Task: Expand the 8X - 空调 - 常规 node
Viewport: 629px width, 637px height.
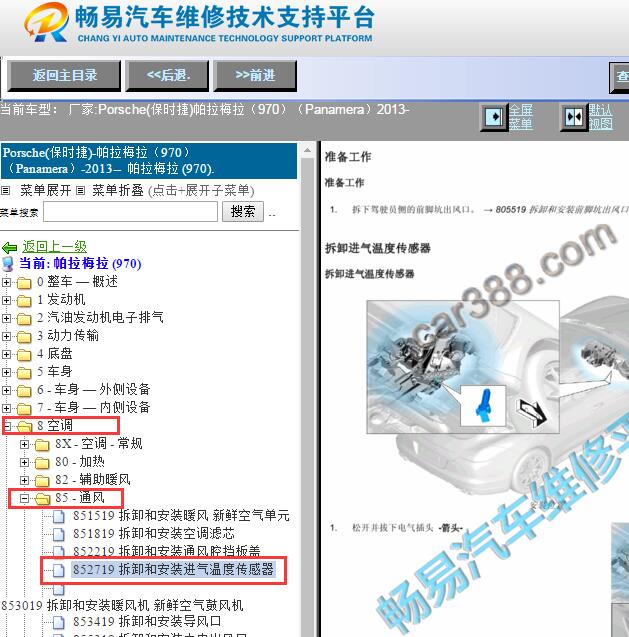Action: (x=24, y=444)
